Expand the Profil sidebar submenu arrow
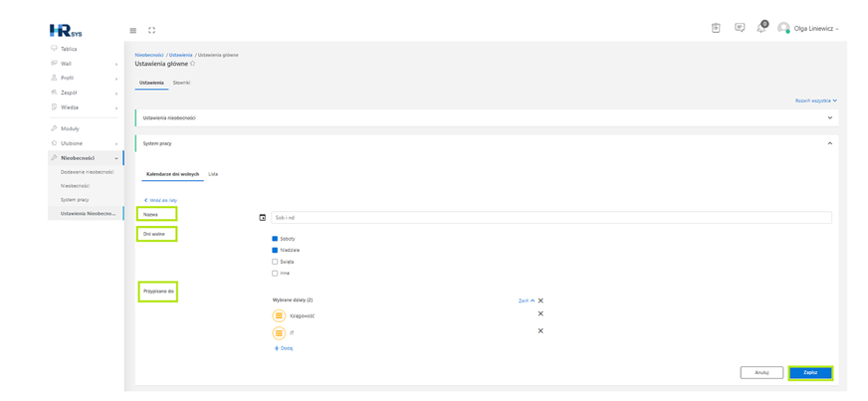 116,79
